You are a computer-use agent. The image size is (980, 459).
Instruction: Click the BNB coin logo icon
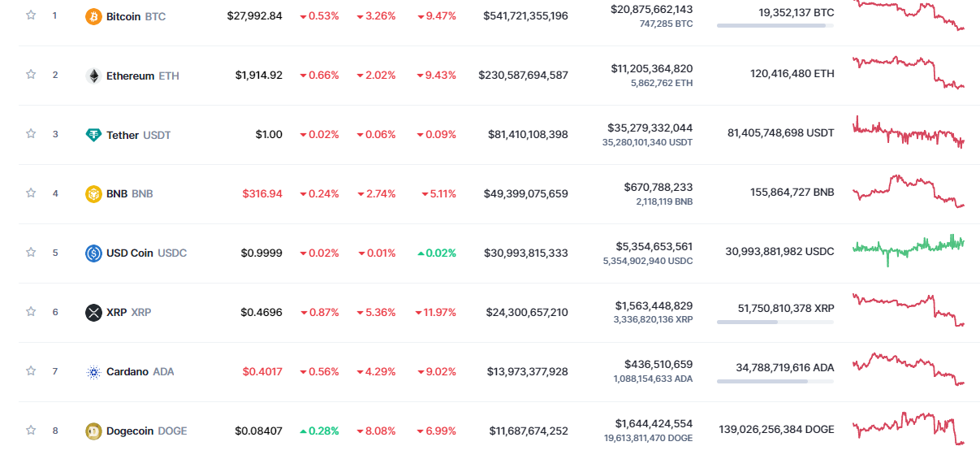point(93,194)
